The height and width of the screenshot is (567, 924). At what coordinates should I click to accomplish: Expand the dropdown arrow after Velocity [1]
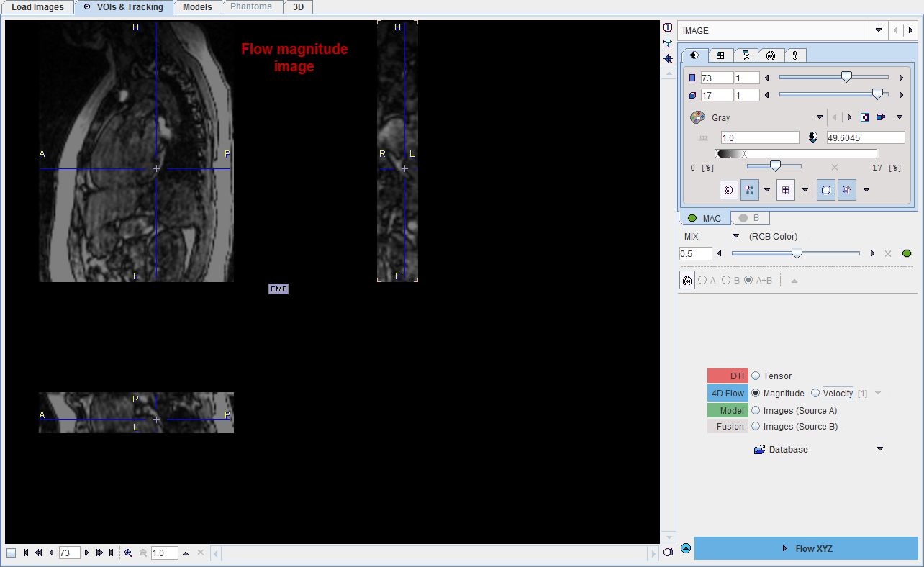[878, 393]
